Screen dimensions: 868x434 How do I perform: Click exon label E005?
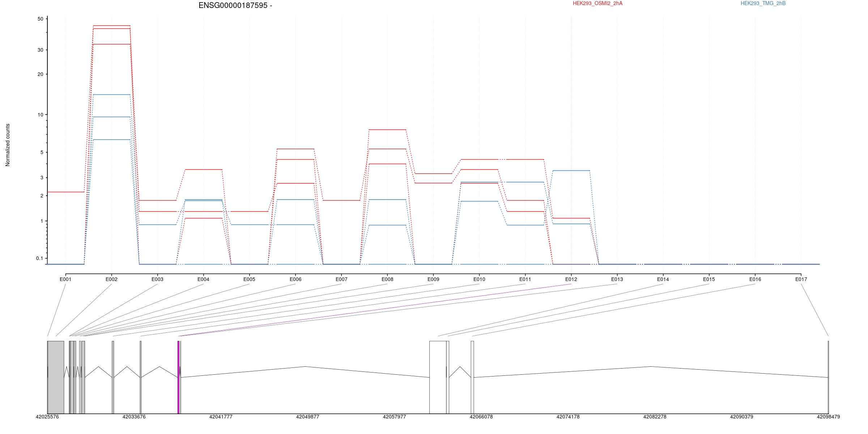coord(249,279)
